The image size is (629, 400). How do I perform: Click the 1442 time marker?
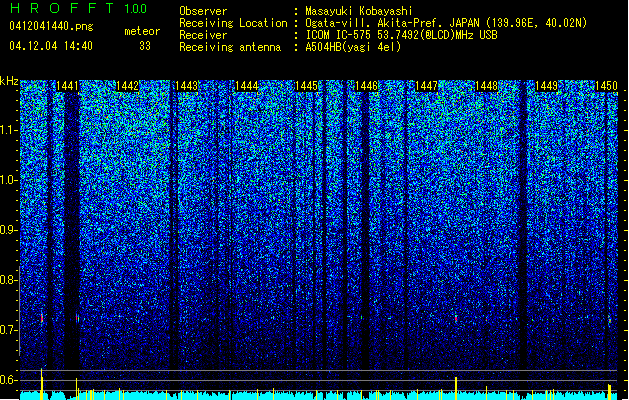(127, 86)
